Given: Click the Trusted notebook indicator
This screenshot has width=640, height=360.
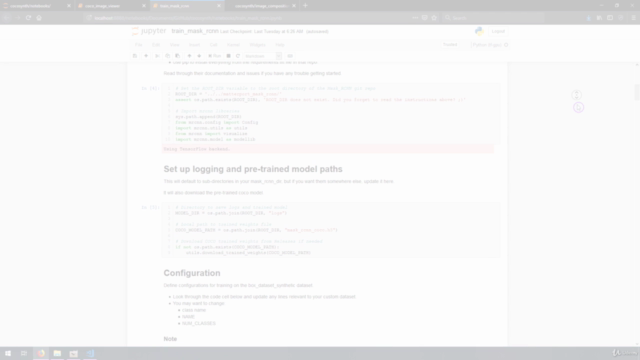Looking at the screenshot, I should click(x=450, y=45).
